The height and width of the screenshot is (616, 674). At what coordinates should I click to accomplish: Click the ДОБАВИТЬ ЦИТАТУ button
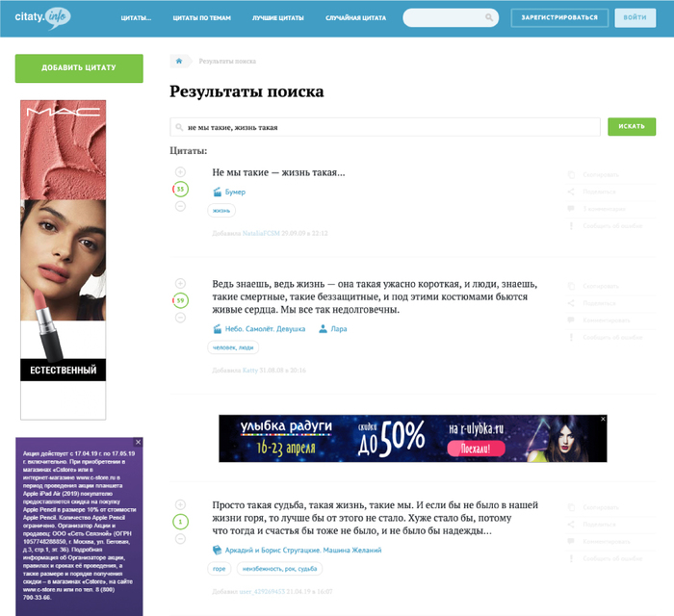click(x=79, y=68)
